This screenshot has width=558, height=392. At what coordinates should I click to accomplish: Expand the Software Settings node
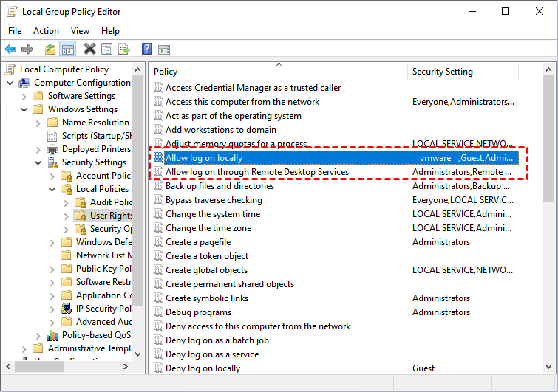[24, 97]
